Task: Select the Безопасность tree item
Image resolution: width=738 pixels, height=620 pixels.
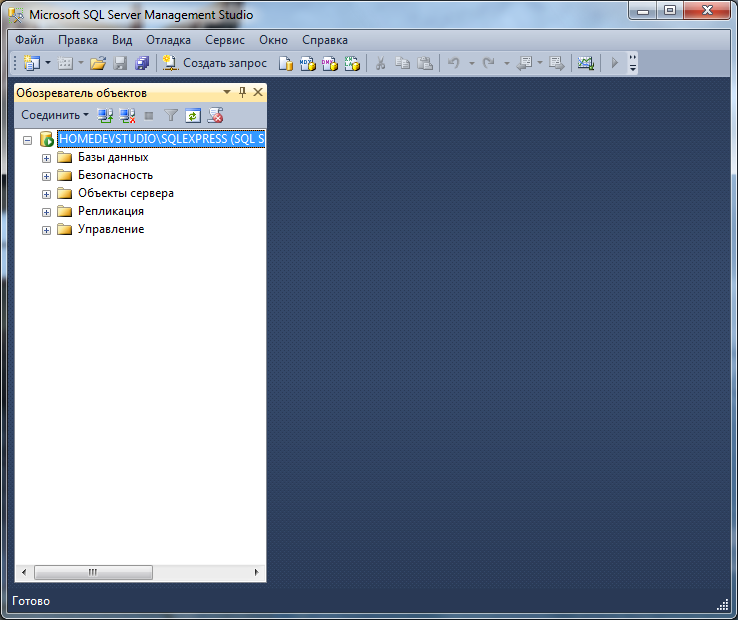Action: click(115, 175)
